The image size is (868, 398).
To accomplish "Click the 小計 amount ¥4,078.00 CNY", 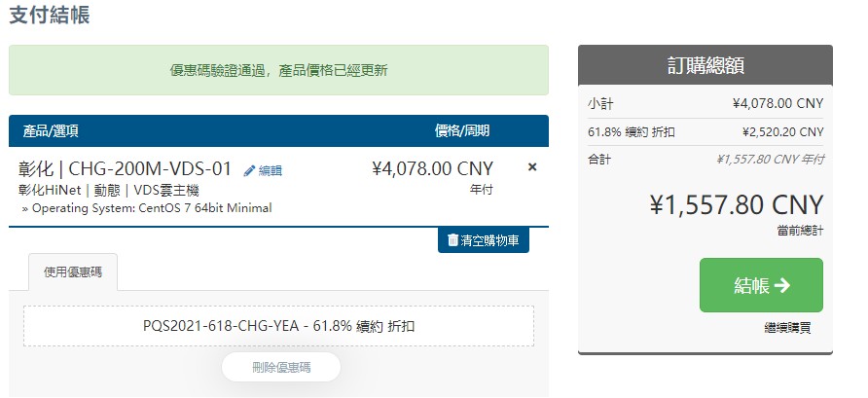I will tap(778, 103).
